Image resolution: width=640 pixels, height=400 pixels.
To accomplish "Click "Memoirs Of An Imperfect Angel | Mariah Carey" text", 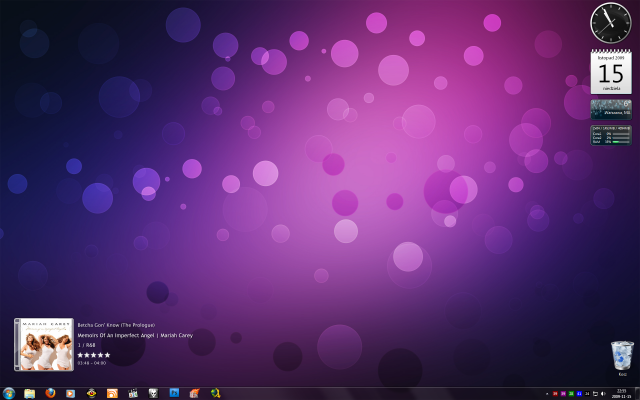I will pos(135,336).
